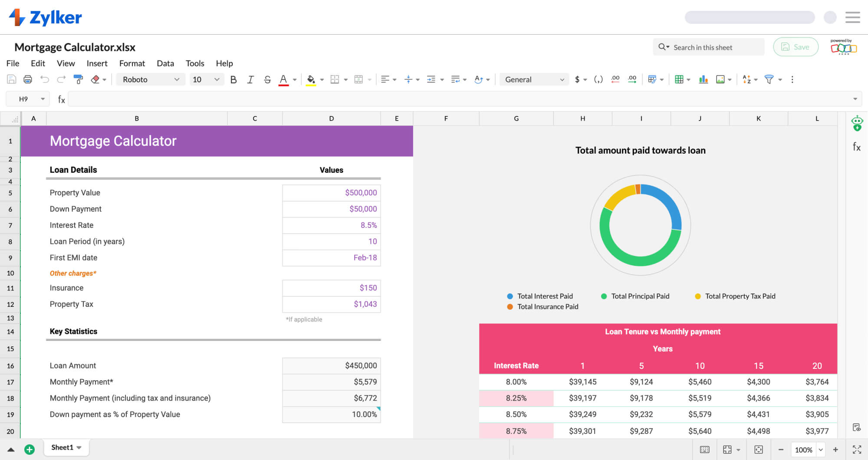This screenshot has width=868, height=460.
Task: Toggle strikethrough formatting
Action: coord(267,79)
